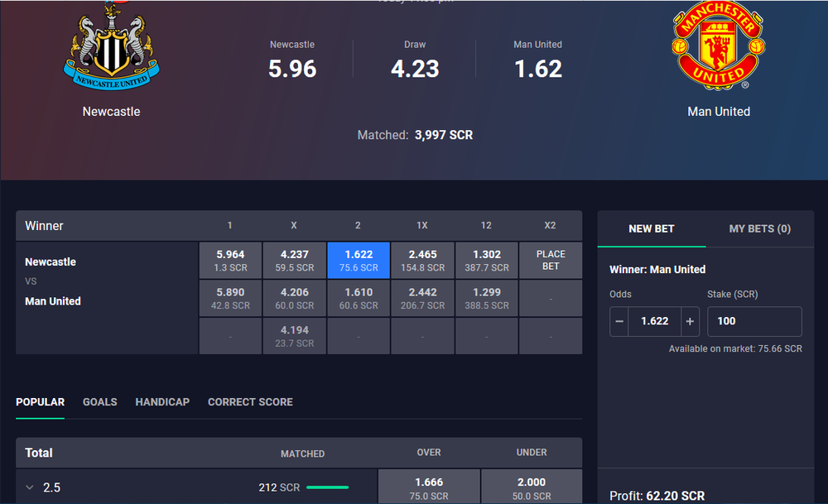Select draw odds 4.194 with 23.7 SCR
Screen dimensions: 828x504
295,336
